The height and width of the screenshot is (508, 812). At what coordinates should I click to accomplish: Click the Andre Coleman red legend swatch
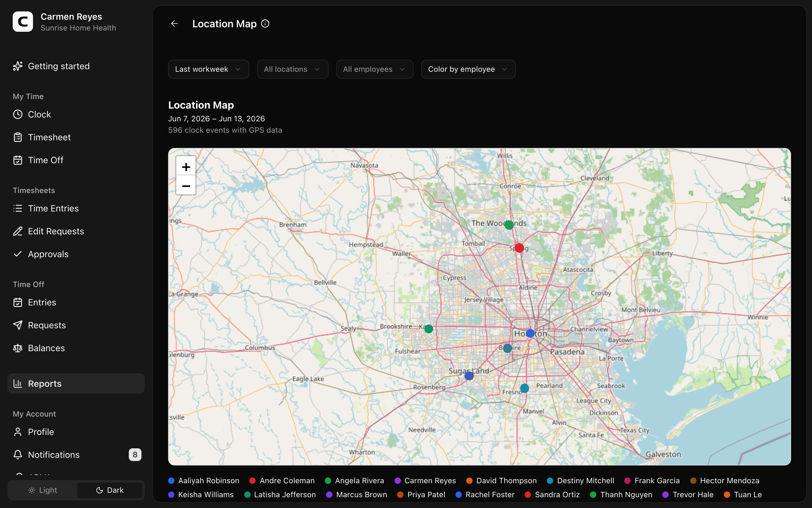click(x=253, y=480)
